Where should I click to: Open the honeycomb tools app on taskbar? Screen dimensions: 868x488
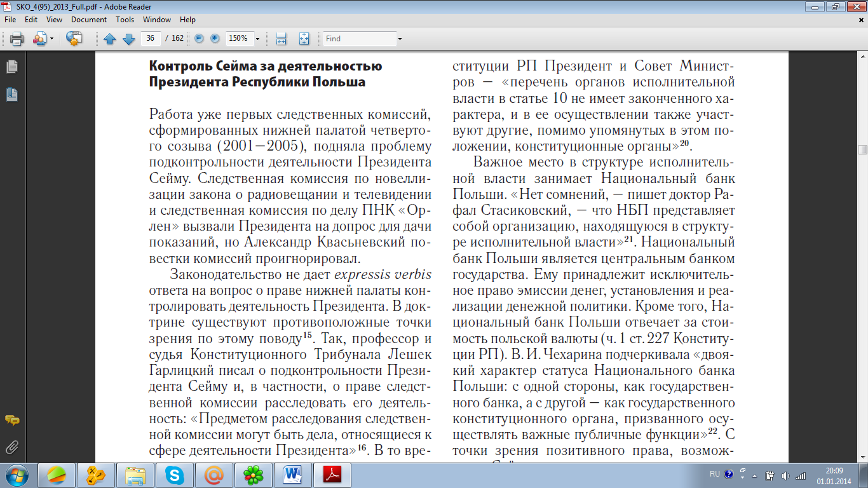(x=95, y=475)
